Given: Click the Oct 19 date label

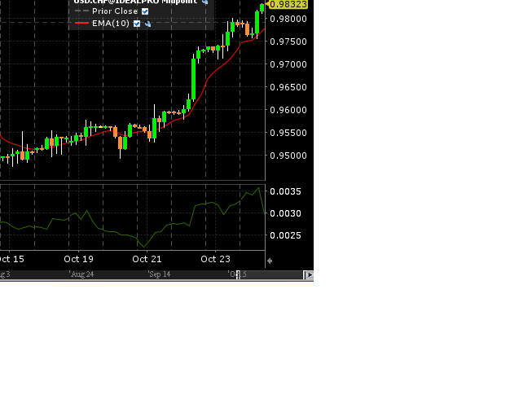Looking at the screenshot, I should 79,259.
